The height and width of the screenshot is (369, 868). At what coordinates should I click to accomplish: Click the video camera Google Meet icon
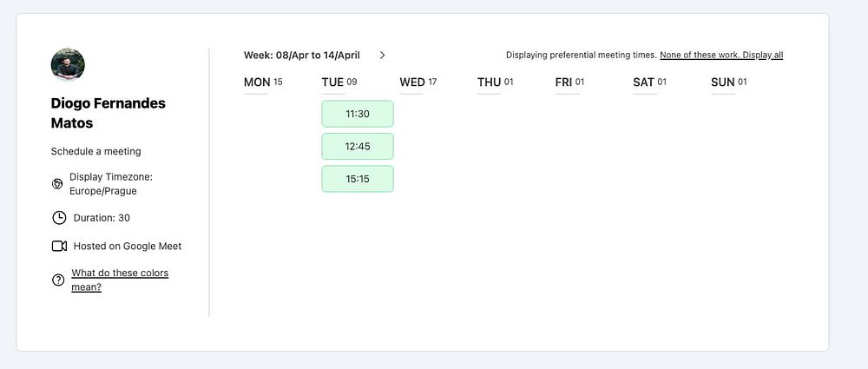(59, 246)
